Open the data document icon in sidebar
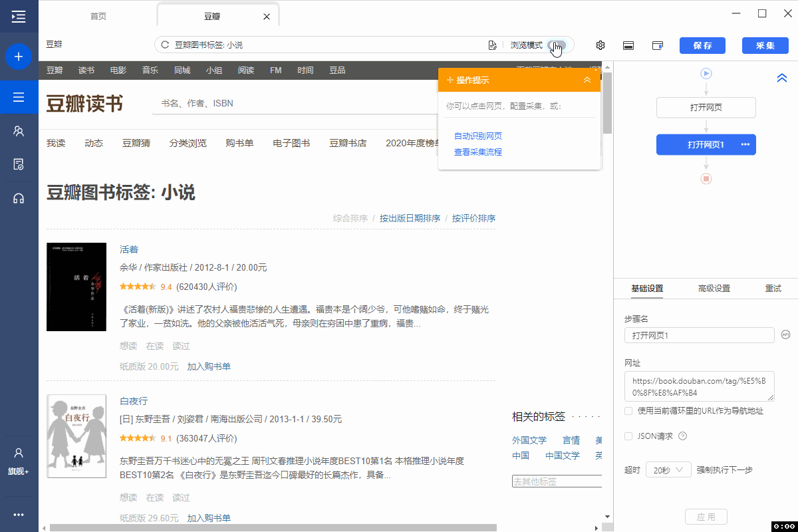This screenshot has height=532, width=798. pos(19,164)
